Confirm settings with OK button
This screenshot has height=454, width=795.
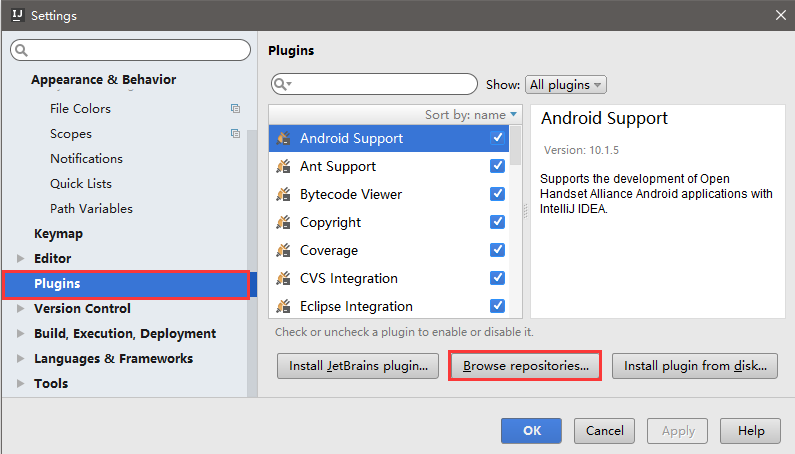[x=531, y=431]
